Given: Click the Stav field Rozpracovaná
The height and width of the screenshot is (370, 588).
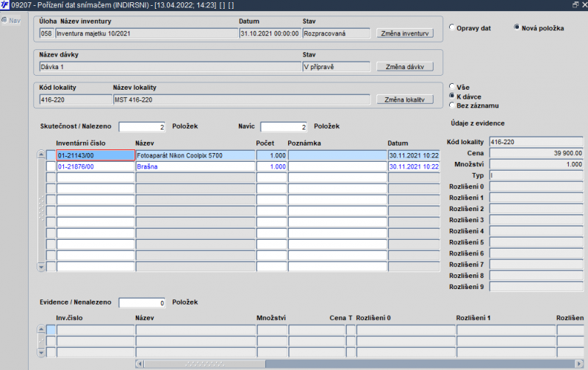Looking at the screenshot, I should coord(336,33).
